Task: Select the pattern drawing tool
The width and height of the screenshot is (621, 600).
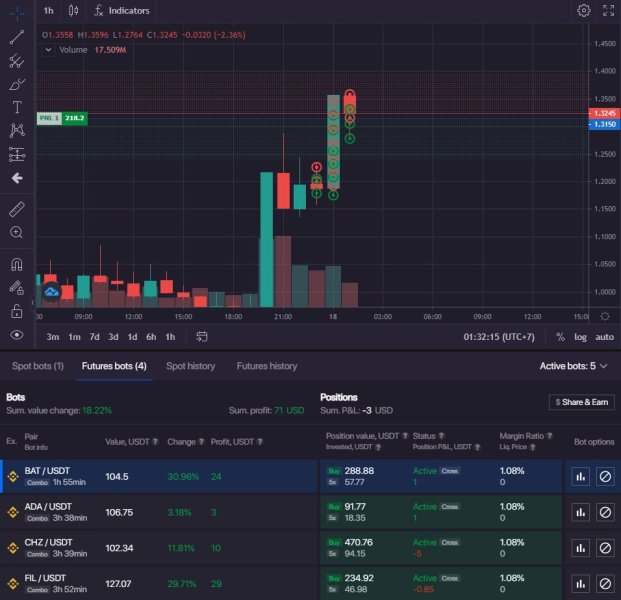Action: click(x=17, y=130)
